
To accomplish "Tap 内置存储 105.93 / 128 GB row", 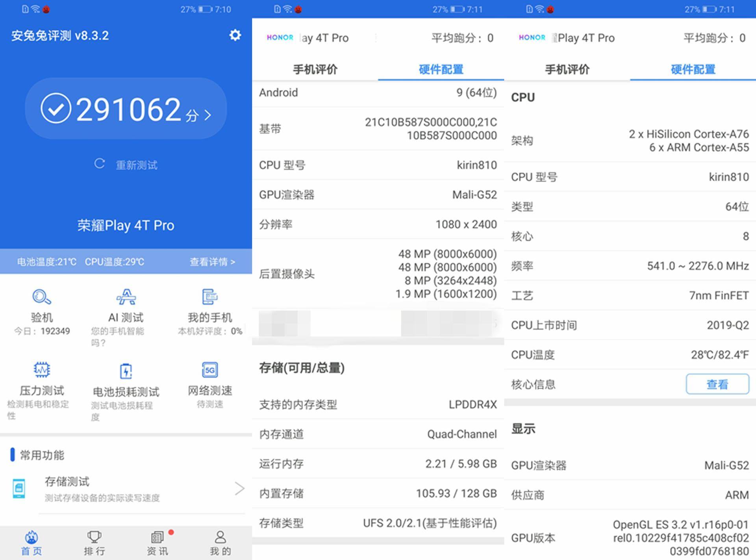I will (x=378, y=493).
